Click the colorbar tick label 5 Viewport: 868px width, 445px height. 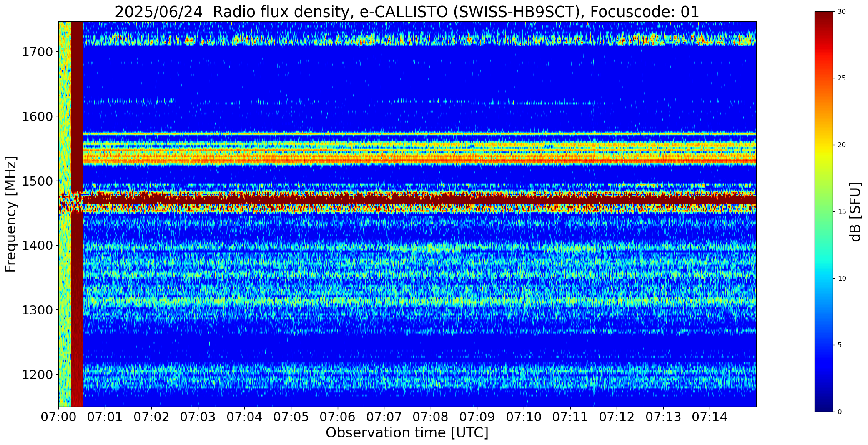coord(840,345)
